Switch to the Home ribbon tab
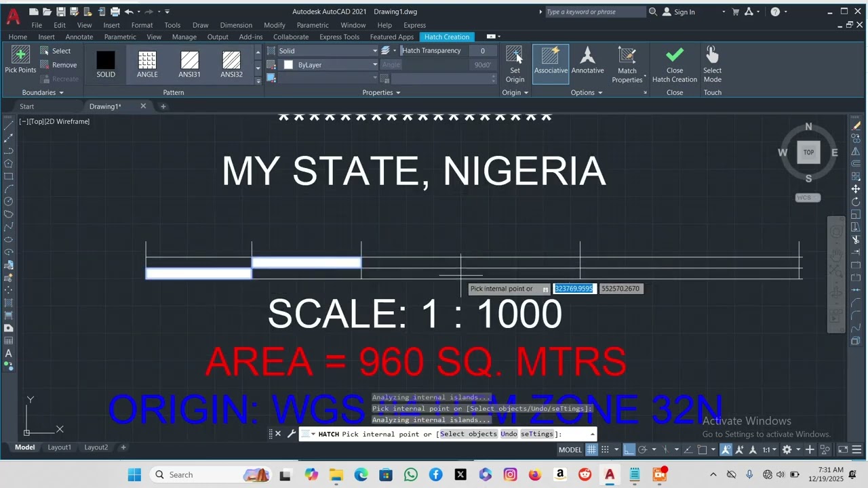This screenshot has height=488, width=868. tap(18, 37)
